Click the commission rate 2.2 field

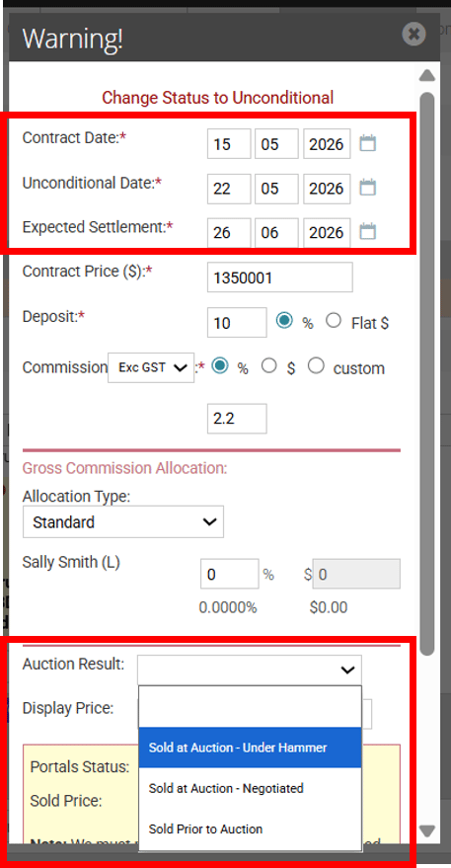(237, 419)
